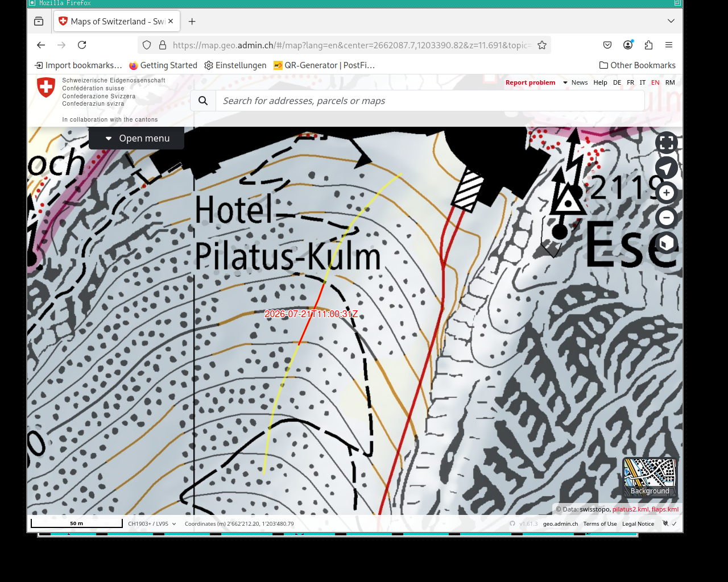Open GitHub icon link in footer
The height and width of the screenshot is (582, 728).
[x=512, y=524]
